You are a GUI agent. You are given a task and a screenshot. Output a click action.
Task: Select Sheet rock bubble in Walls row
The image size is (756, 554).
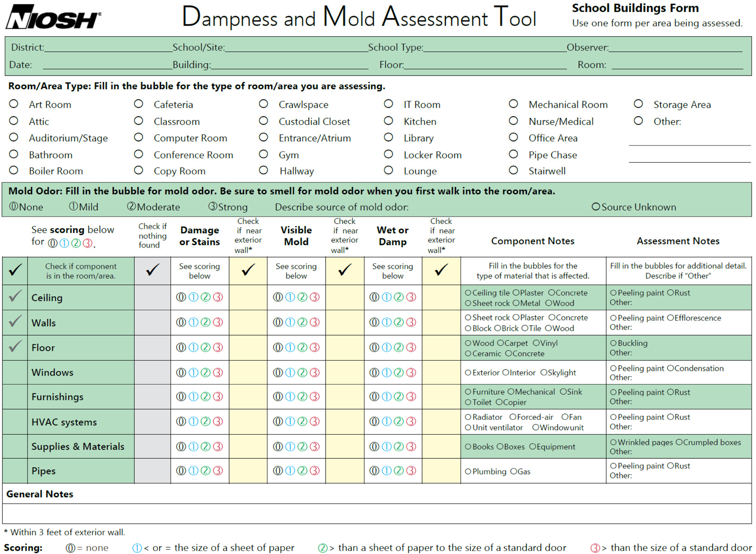[468, 317]
